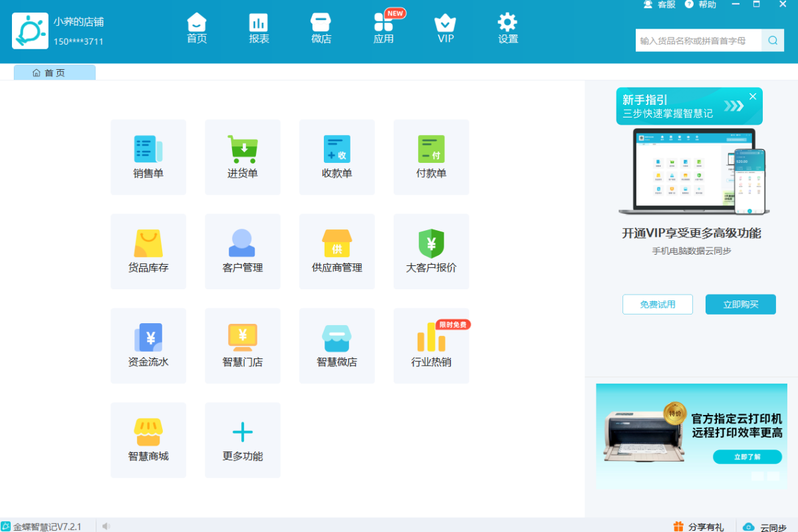The height and width of the screenshot is (532, 798).
Task: Open the 进货单 purchase order cart icon
Action: pyautogui.click(x=243, y=150)
